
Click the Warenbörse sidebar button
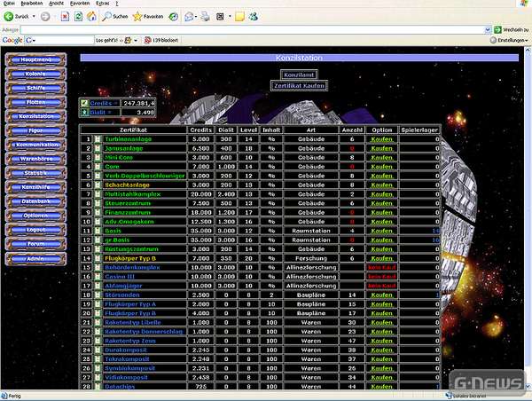point(36,158)
